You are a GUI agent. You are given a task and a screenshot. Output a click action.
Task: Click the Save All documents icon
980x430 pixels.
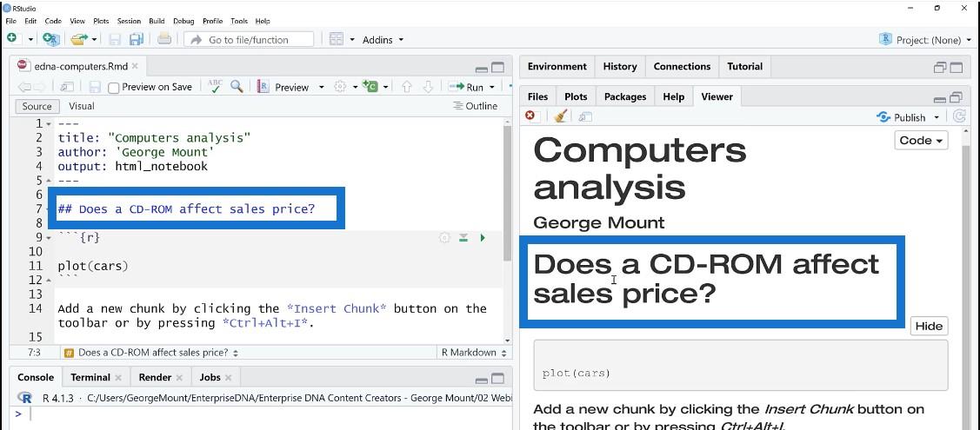[137, 39]
